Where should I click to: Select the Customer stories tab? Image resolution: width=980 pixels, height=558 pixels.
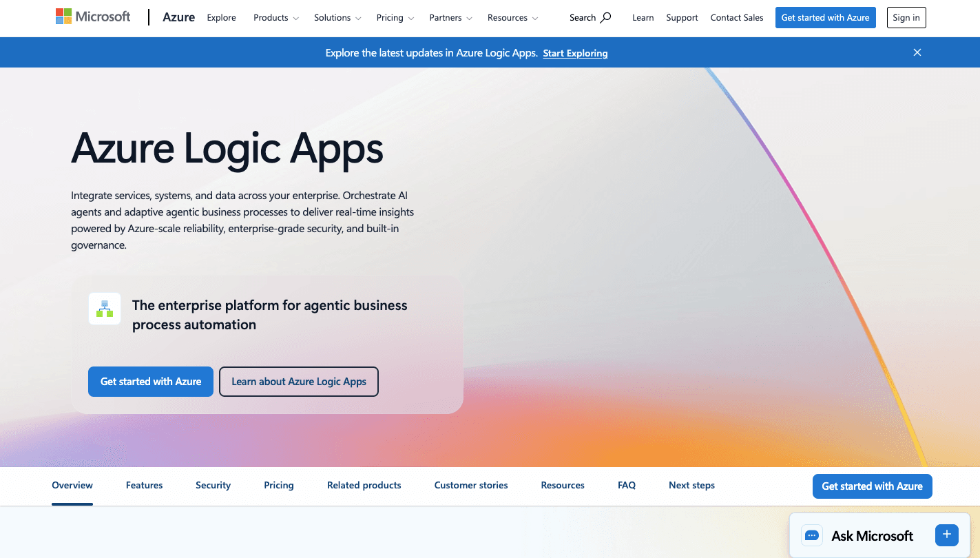470,485
